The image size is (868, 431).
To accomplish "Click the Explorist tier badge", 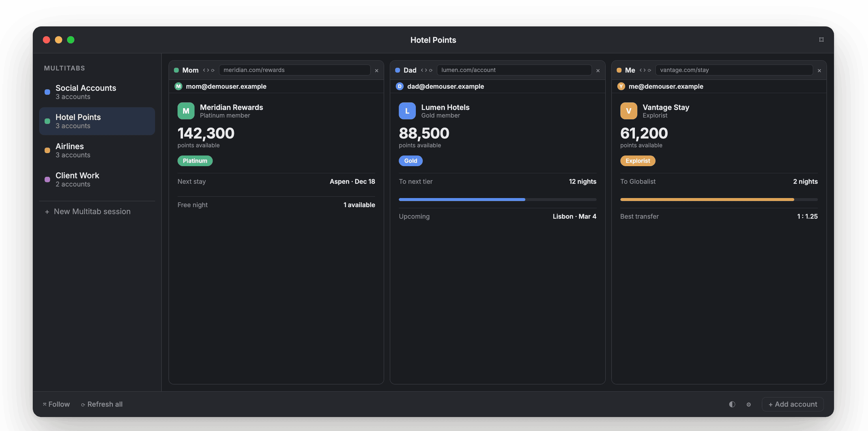I will [x=638, y=161].
